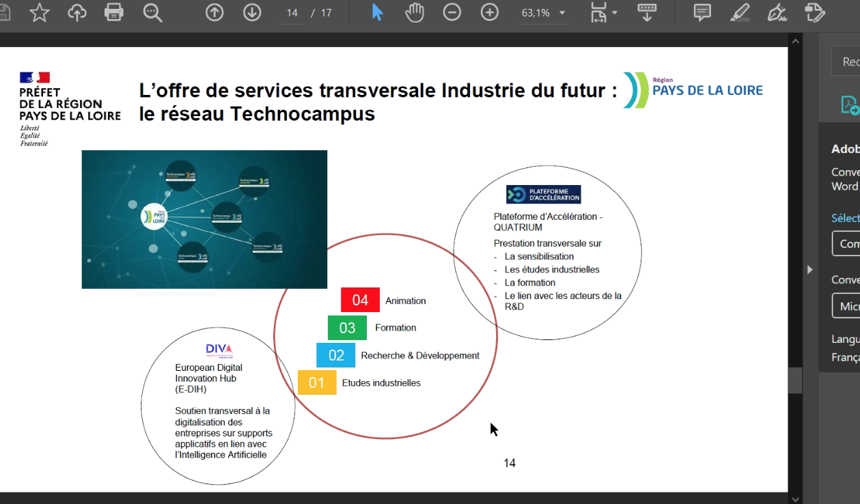Click the vertical scrollbar thumb
This screenshot has width=860, height=504.
coord(795,380)
